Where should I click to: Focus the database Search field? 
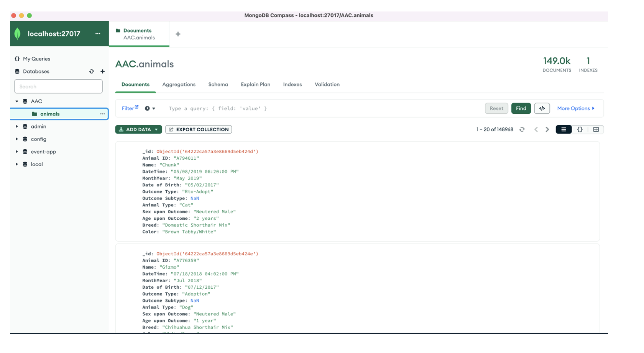tap(58, 87)
